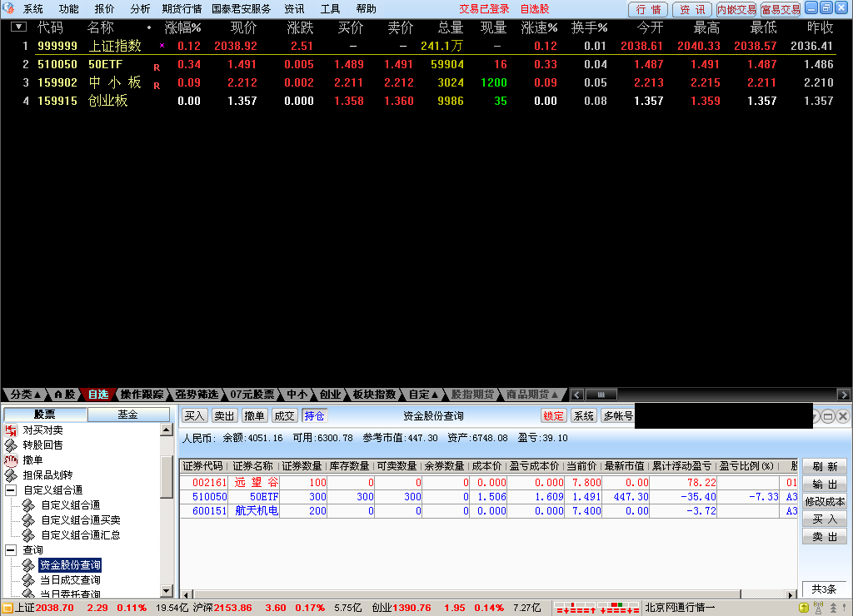The width and height of the screenshot is (853, 616).
Task: Click the 撤单 icon in the trade tree
Action: (x=11, y=460)
